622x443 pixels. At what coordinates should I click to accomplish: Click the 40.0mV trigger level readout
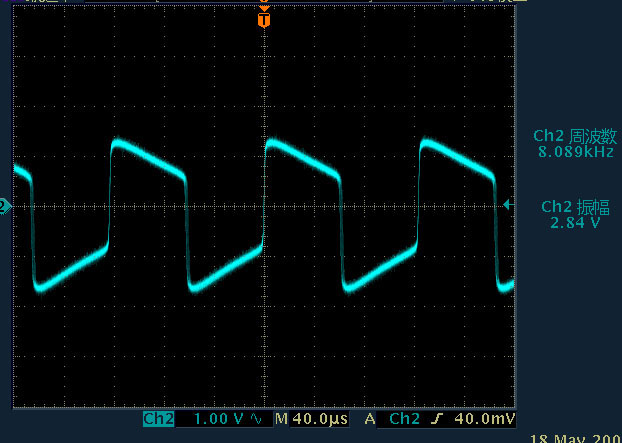486,419
